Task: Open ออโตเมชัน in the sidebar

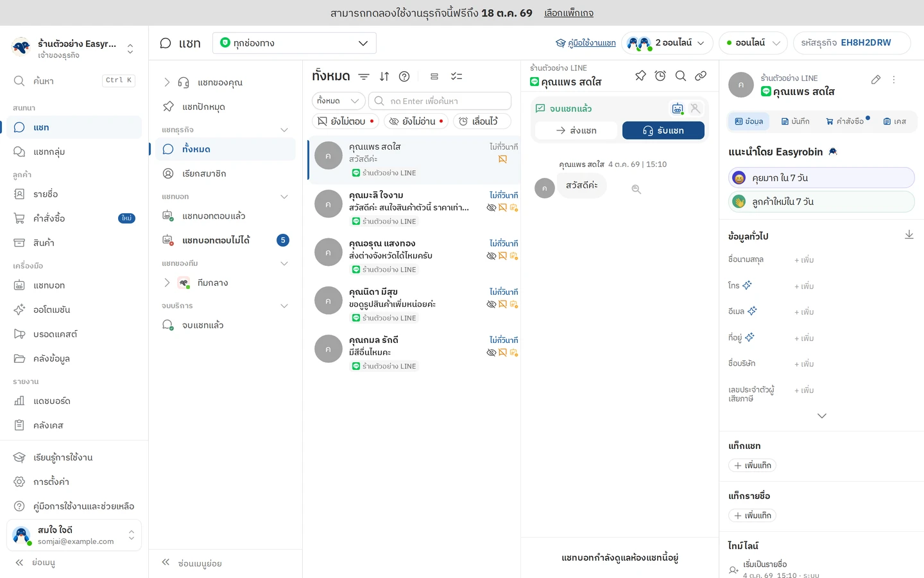Action: (x=74, y=310)
